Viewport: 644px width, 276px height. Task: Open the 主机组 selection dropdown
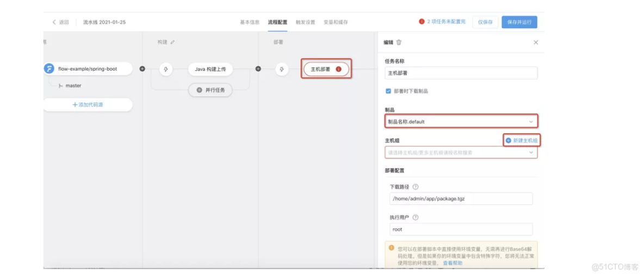461,152
